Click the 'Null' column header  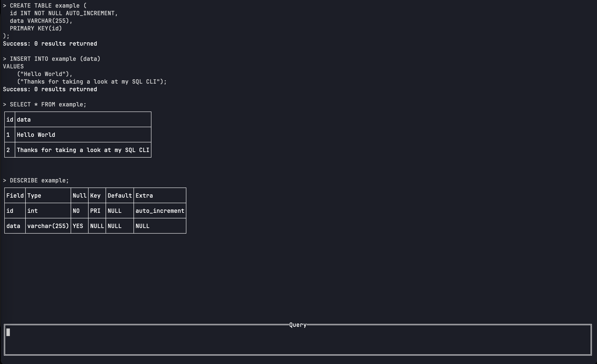pyautogui.click(x=80, y=196)
